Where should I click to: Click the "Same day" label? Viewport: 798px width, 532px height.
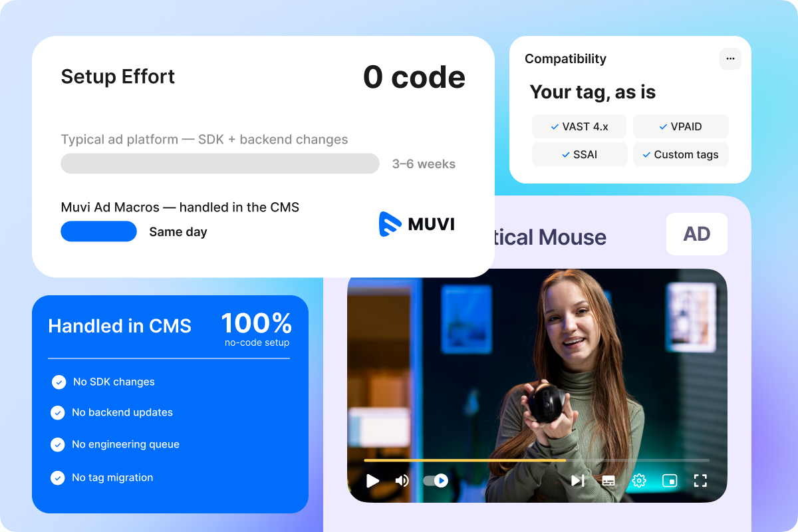[x=178, y=232]
